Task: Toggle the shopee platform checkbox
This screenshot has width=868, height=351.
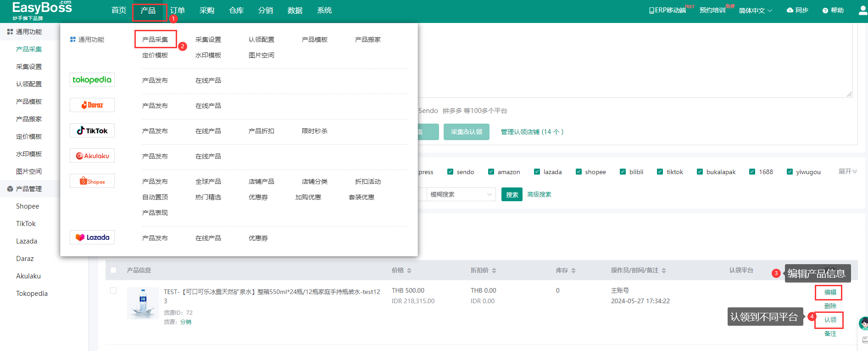Action: pyautogui.click(x=579, y=172)
